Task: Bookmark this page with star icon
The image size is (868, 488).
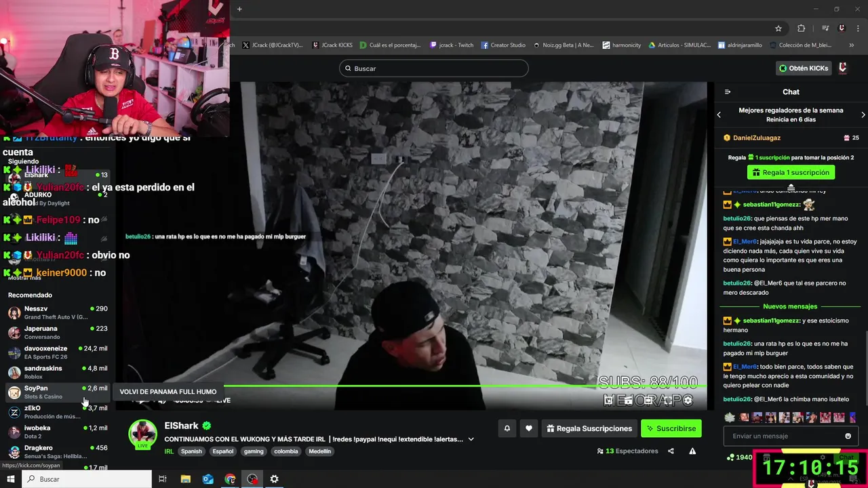Action: pyautogui.click(x=778, y=28)
